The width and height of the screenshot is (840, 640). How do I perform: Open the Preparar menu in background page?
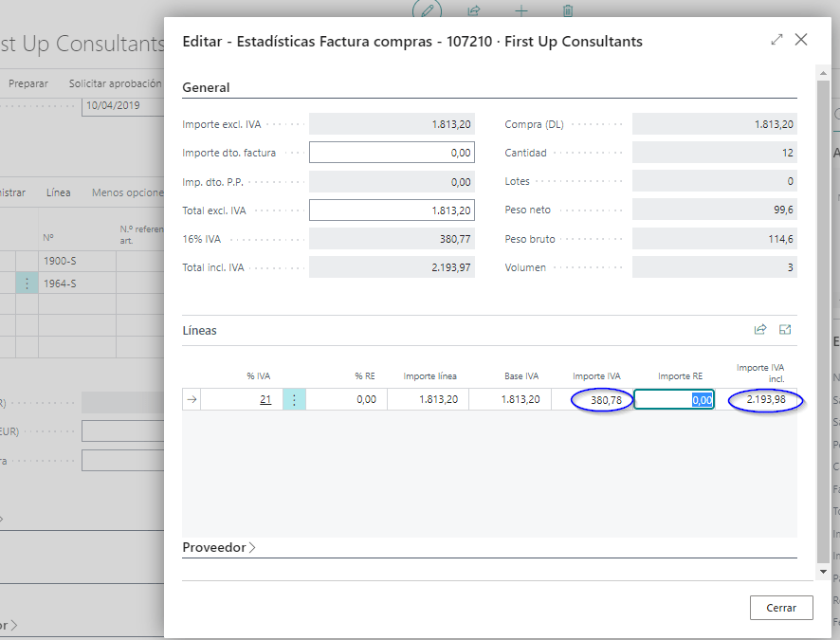(28, 83)
